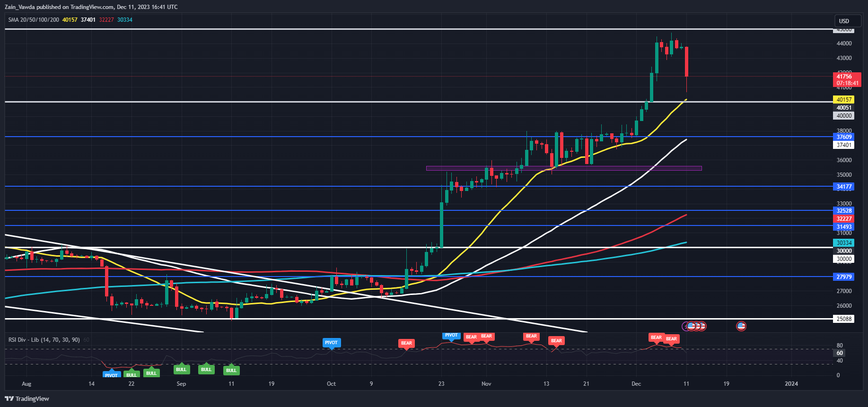Click the blue PIVOT marker above Oct
Image resolution: width=868 pixels, height=407 pixels.
pyautogui.click(x=331, y=343)
